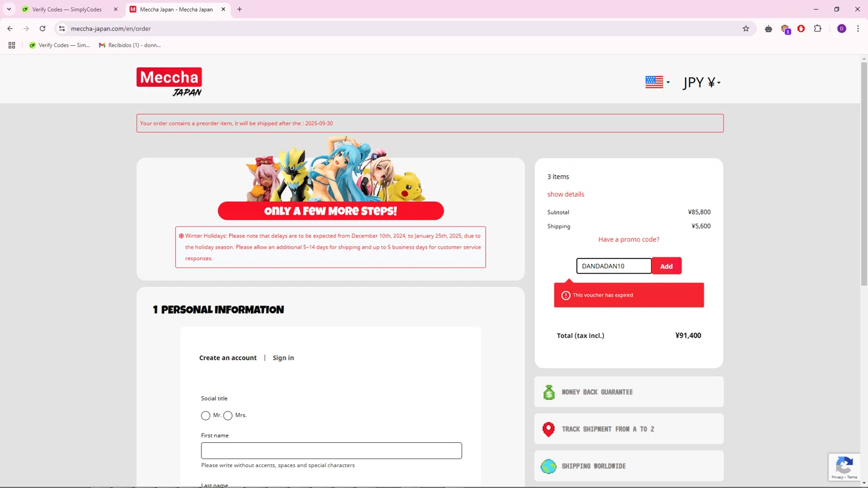Viewport: 868px width, 488px height.
Task: Go back in browser history
Action: coord(10,28)
